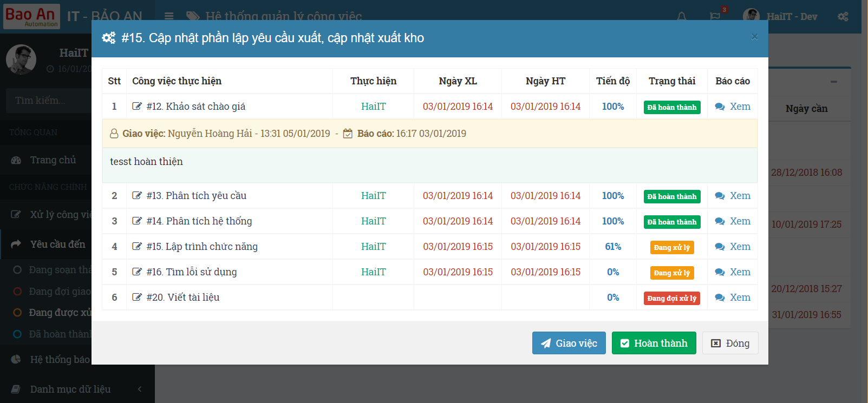Viewport: 868px width, 403px height.
Task: Click edit icon beside #13 Phân tích yêu cầu
Action: tap(137, 196)
